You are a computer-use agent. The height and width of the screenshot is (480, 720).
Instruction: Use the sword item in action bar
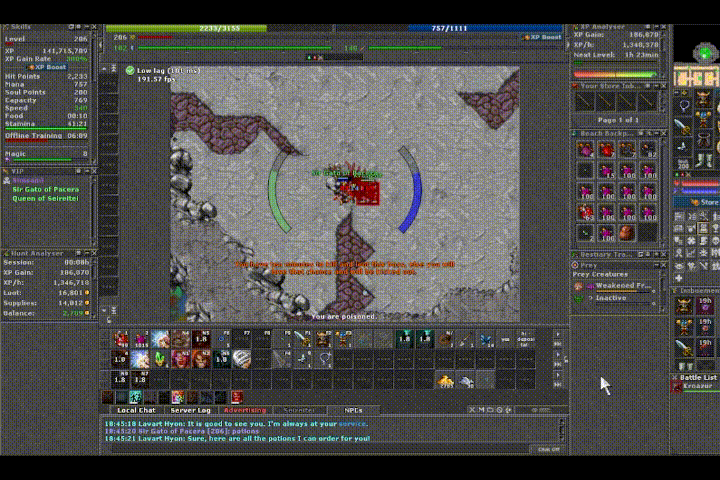coord(302,339)
